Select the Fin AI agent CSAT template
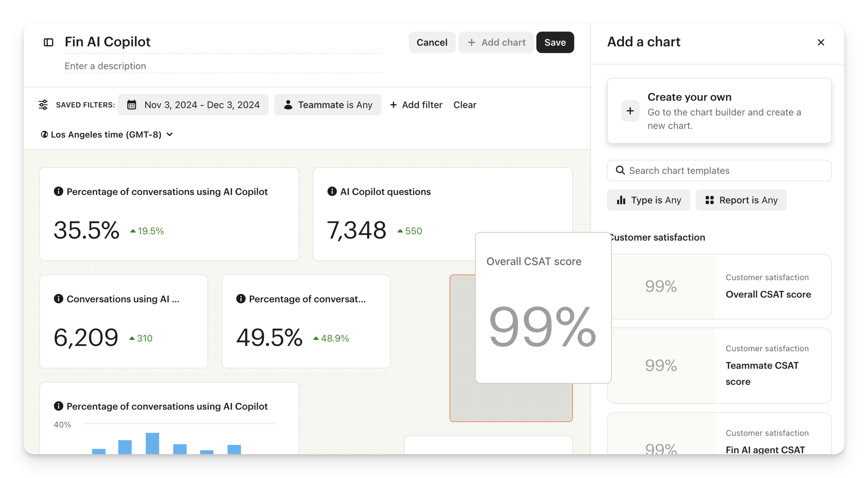868x478 pixels. pyautogui.click(x=719, y=433)
